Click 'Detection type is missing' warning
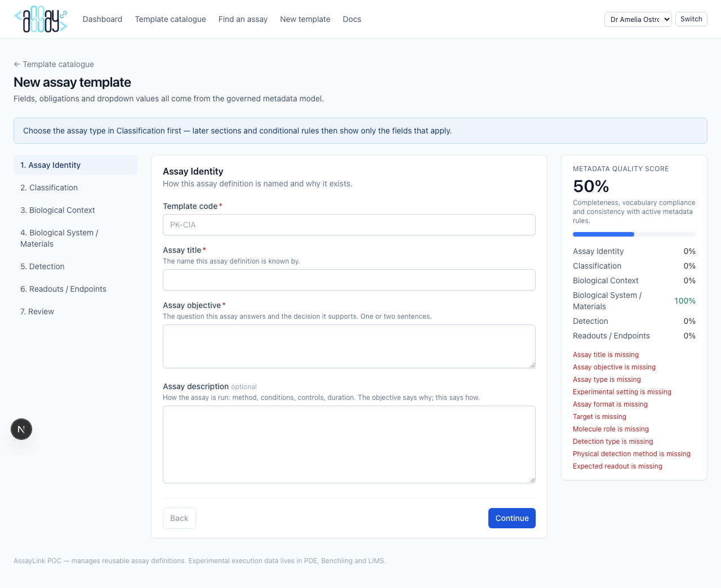Screen dimensions: 721x588 (x=613, y=442)
